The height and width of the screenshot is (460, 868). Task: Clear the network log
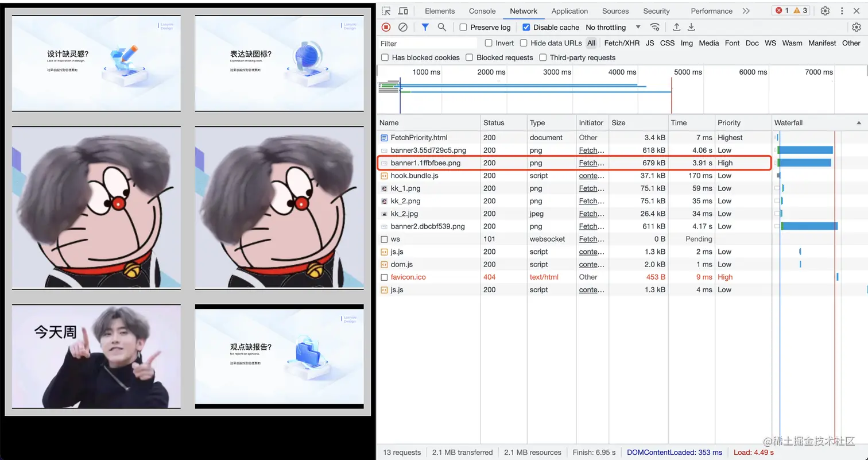coord(403,27)
